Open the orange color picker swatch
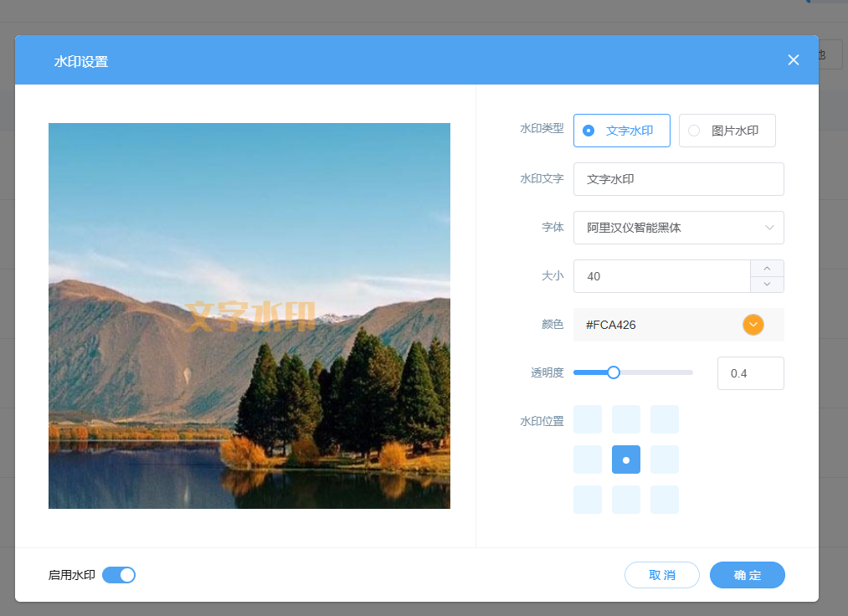The image size is (848, 616). pyautogui.click(x=753, y=325)
